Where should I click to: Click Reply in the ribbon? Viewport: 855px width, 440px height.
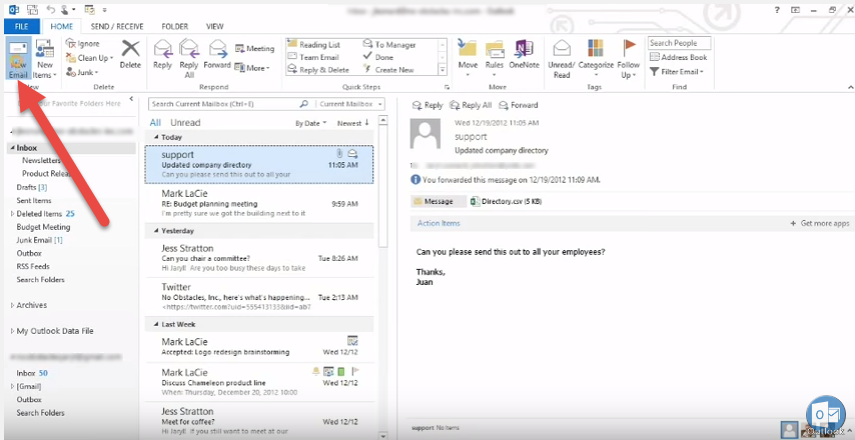pos(162,54)
